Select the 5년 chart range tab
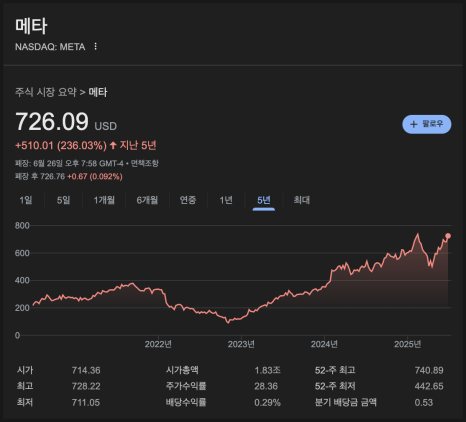 point(264,200)
